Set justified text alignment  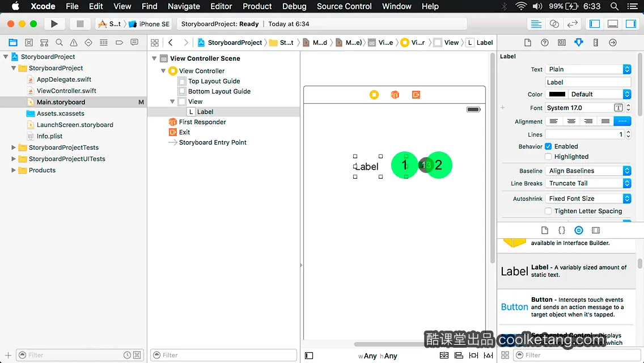605,121
